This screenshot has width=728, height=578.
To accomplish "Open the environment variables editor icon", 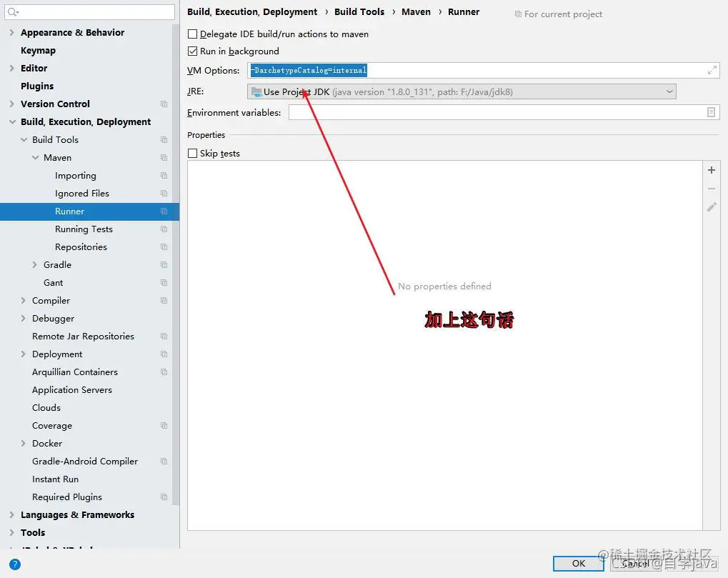I will (x=711, y=112).
